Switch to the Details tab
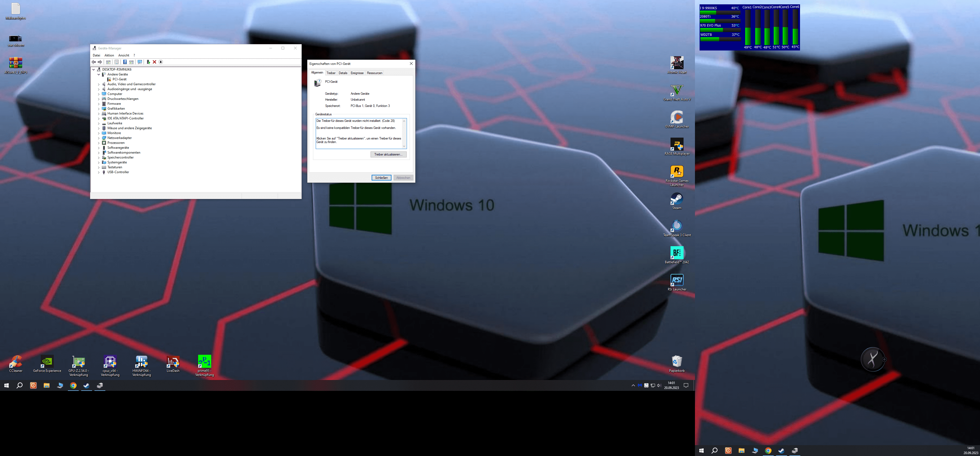This screenshot has height=456, width=980. (x=343, y=73)
